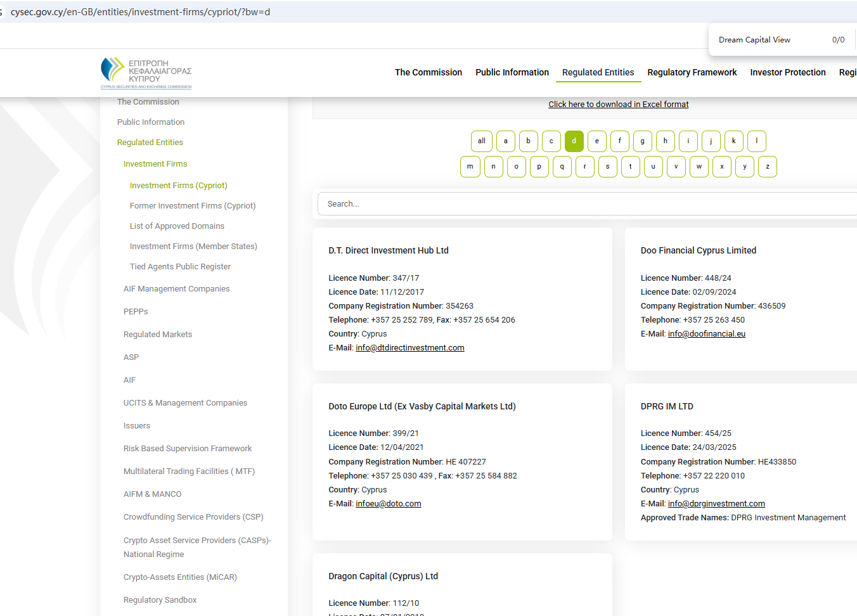Expand AIF Management Companies in sidebar

coord(176,289)
